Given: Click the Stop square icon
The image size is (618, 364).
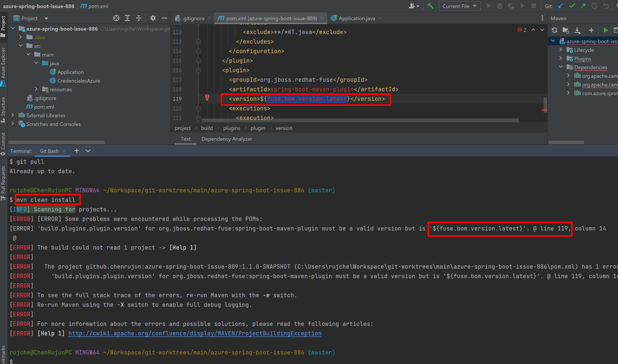Looking at the screenshot, I should coord(534,6).
